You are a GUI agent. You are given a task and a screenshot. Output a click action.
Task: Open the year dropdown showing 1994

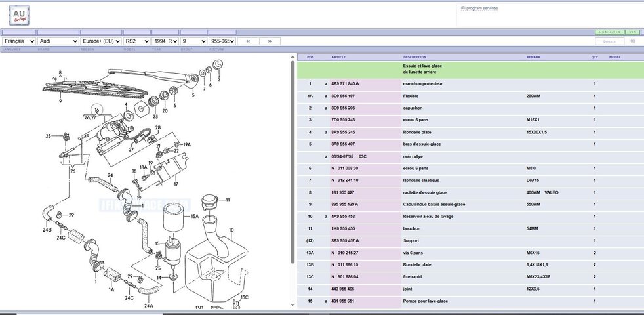(x=165, y=41)
